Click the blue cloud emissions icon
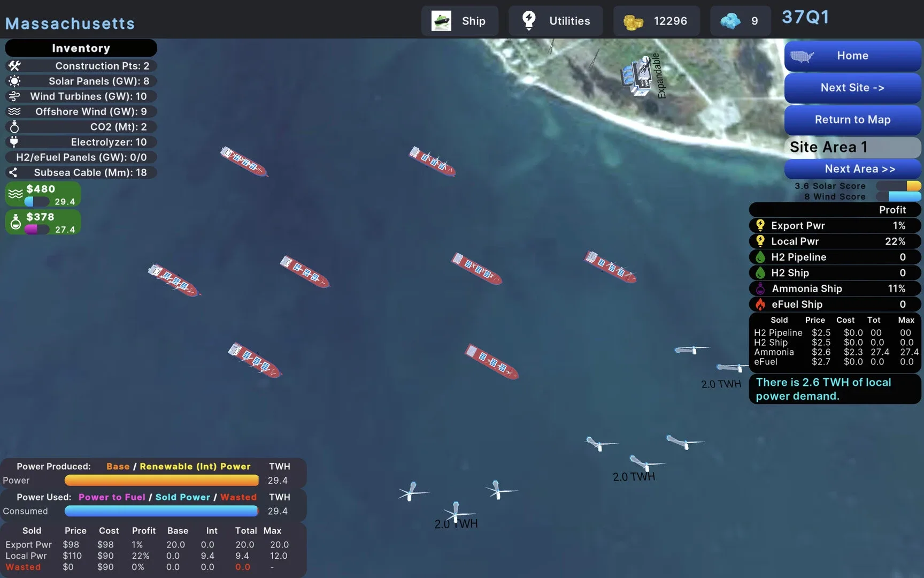924x578 pixels. click(730, 21)
